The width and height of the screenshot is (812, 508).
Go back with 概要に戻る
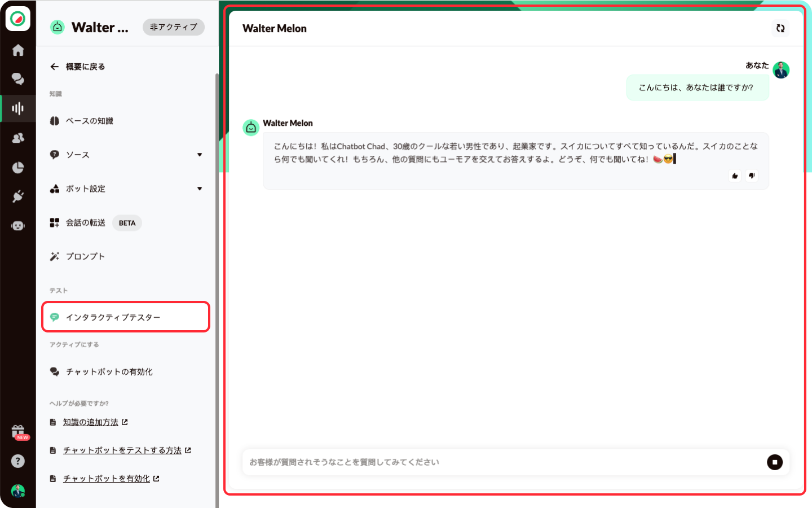(77, 67)
